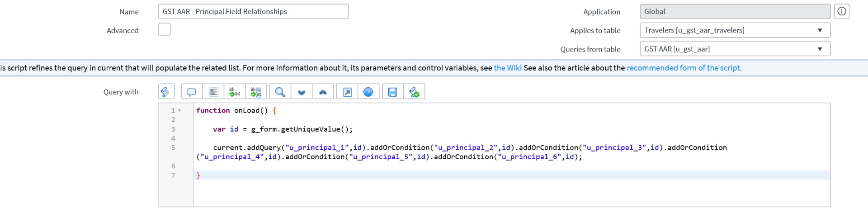The image size is (868, 212).
Task: Toggle the syntax highlighting editor icon
Action: 166,92
